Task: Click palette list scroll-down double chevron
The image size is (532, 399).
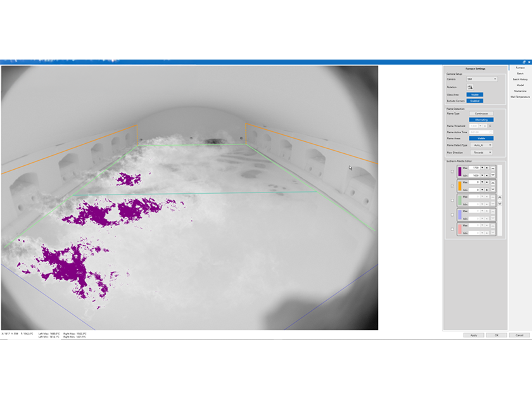Action: (x=500, y=203)
